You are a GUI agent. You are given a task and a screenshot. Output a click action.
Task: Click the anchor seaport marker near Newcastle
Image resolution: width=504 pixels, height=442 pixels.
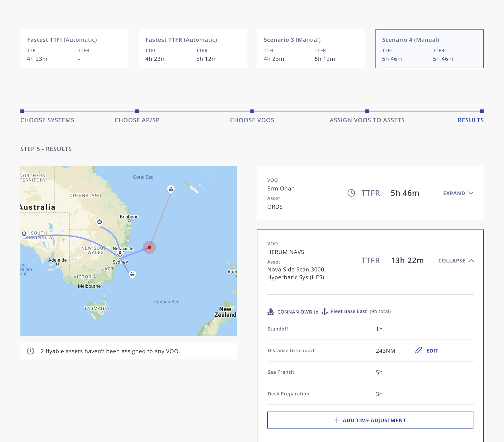(x=120, y=254)
